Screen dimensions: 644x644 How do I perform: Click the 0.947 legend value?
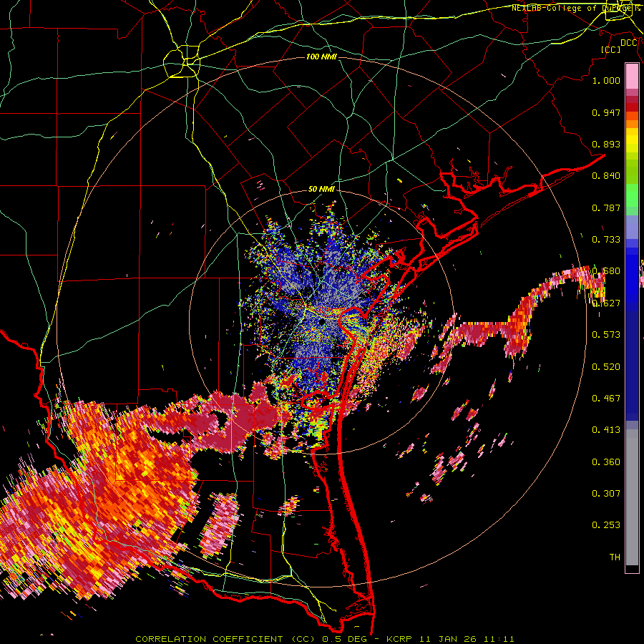[606, 112]
